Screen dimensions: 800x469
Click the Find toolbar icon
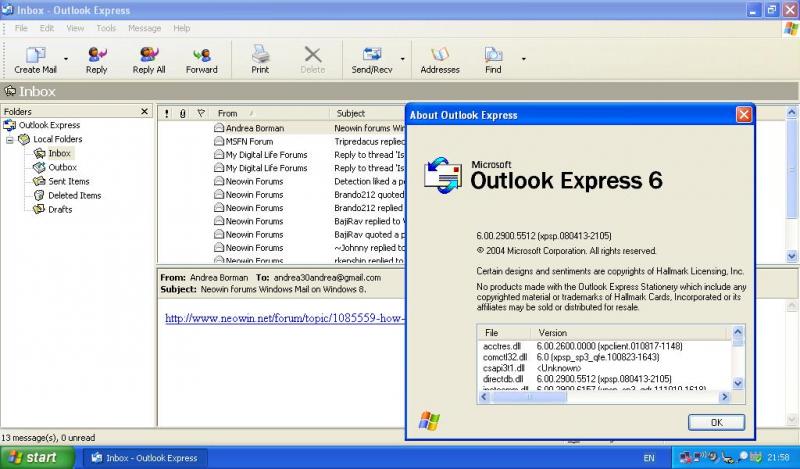(493, 60)
